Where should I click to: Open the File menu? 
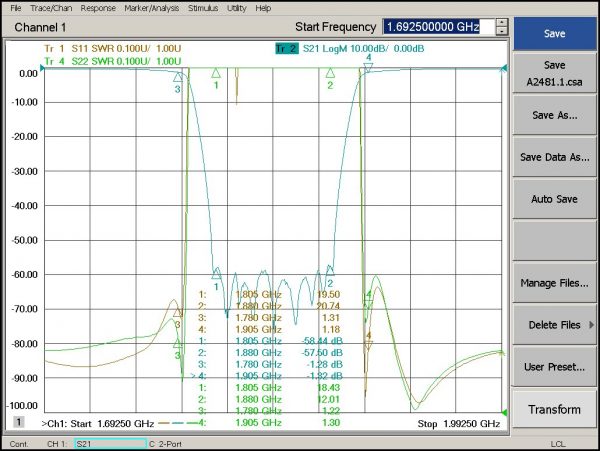(16, 8)
